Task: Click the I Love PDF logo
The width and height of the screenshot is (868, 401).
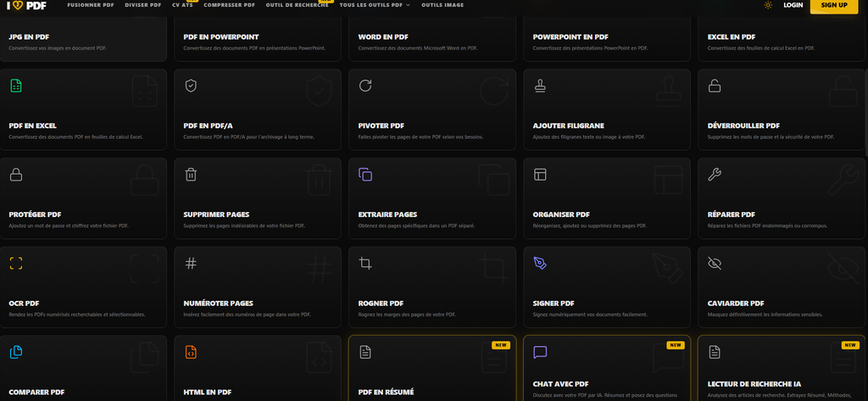Action: click(x=26, y=5)
